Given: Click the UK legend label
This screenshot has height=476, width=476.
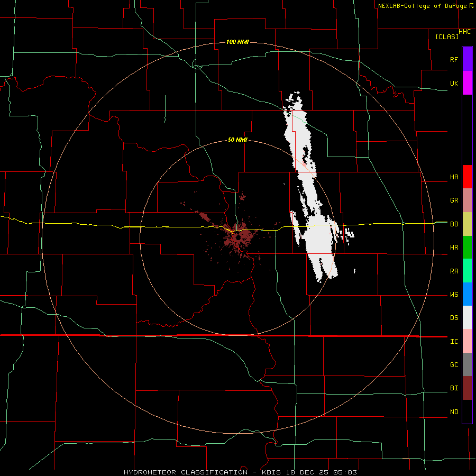Looking at the screenshot, I should (x=454, y=83).
